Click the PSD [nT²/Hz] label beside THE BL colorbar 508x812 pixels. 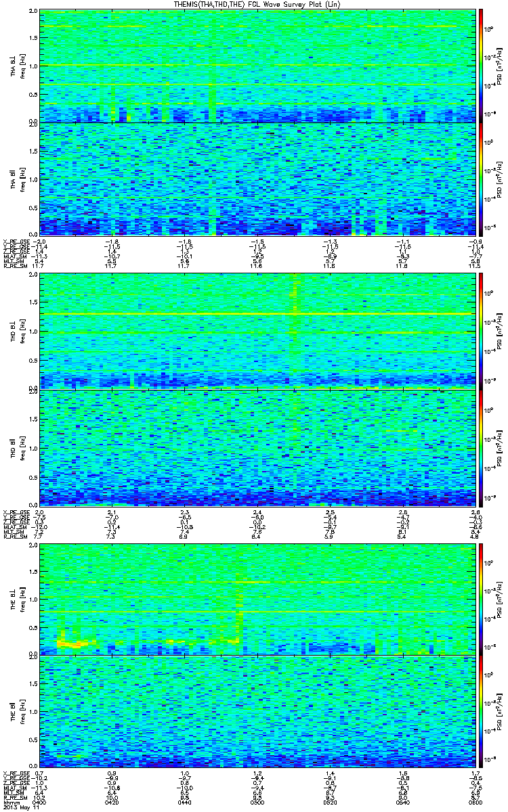[500, 598]
